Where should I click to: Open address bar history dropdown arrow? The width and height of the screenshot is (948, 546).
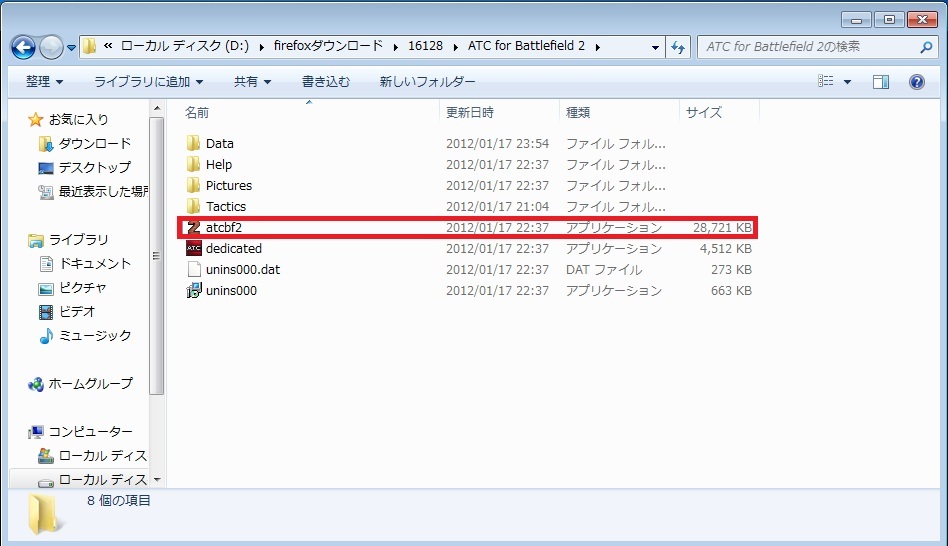pos(655,47)
